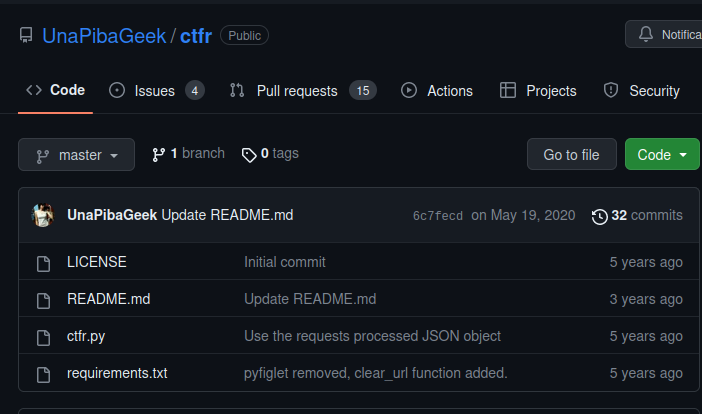Click the bell icon in Notifications button

coord(646,34)
